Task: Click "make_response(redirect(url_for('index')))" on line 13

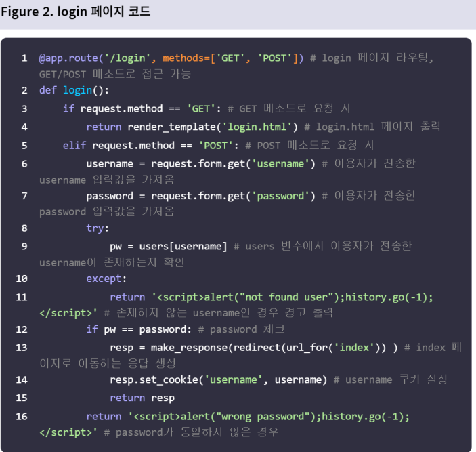Action: click(x=274, y=348)
